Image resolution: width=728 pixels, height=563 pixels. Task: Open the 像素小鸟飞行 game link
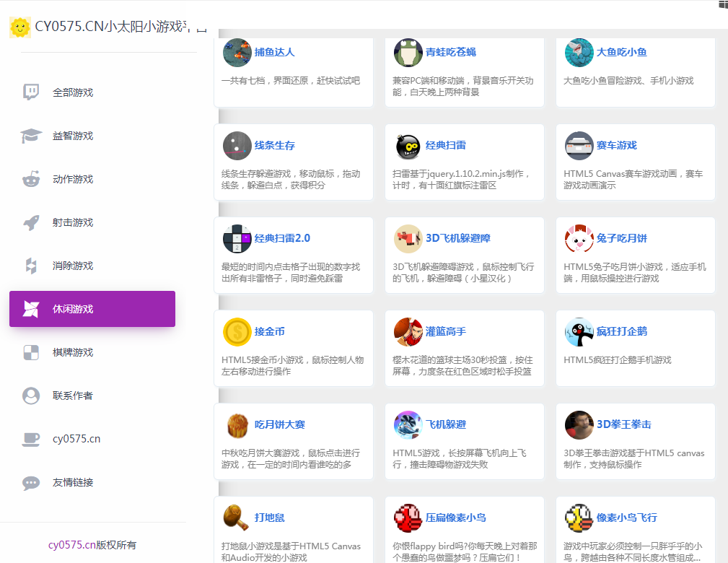(x=627, y=518)
